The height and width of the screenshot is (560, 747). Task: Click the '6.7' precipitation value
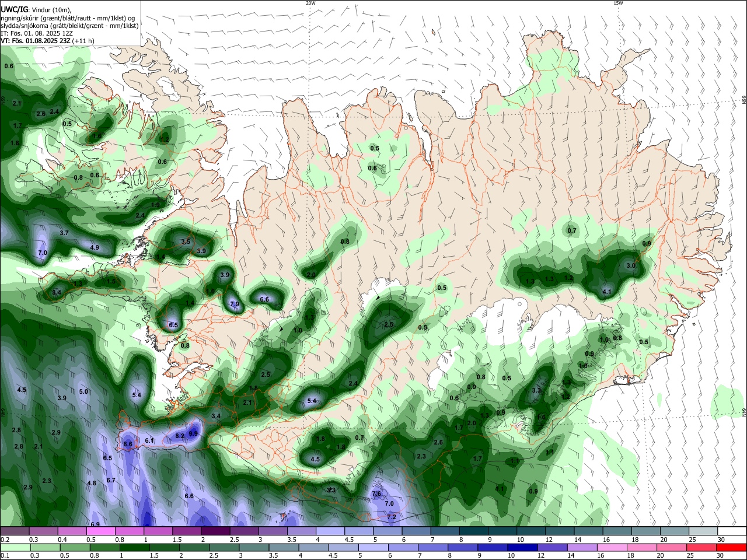111,480
